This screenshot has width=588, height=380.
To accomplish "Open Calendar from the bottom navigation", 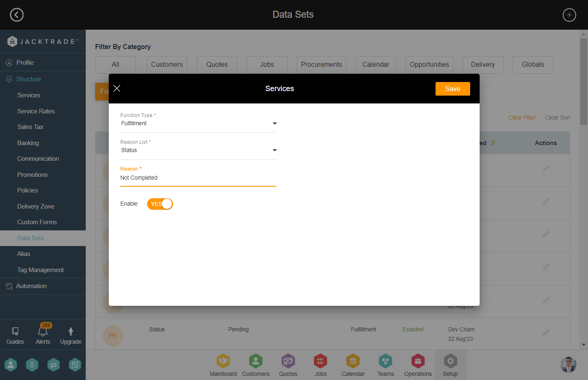I will [x=353, y=365].
